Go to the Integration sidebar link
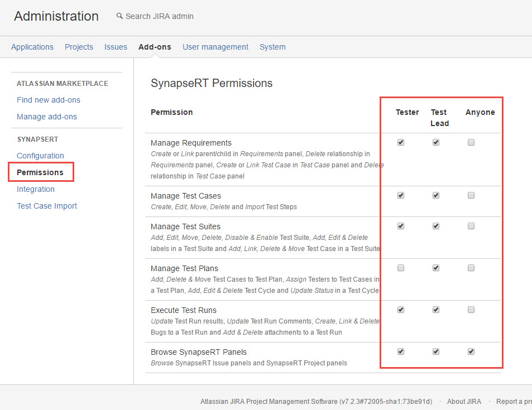Image resolution: width=532 pixels, height=410 pixels. 36,189
